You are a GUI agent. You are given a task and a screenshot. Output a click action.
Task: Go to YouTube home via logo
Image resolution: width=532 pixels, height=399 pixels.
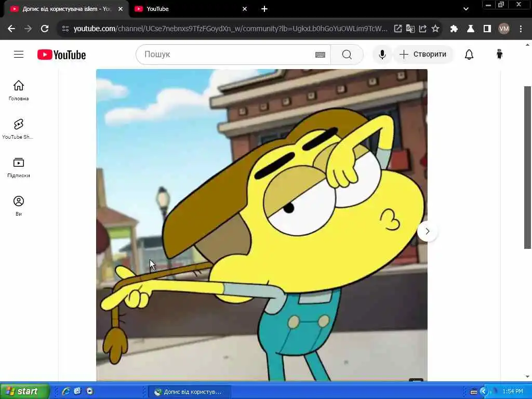(x=61, y=55)
